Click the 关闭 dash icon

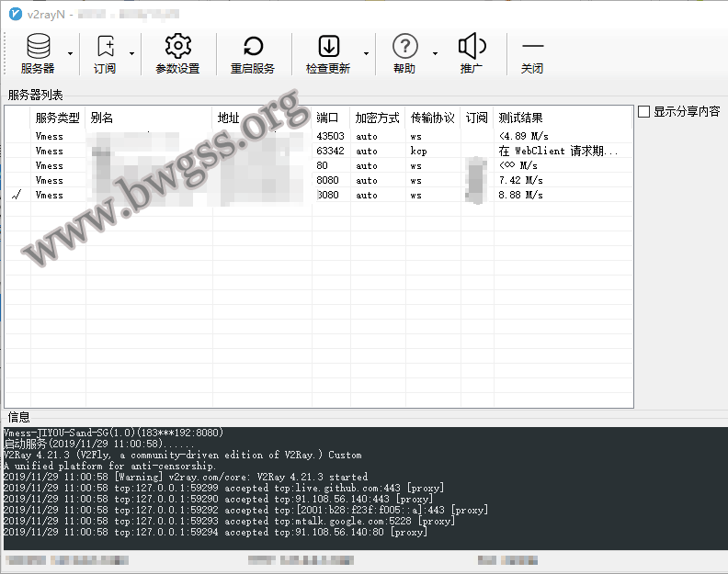[532, 53]
